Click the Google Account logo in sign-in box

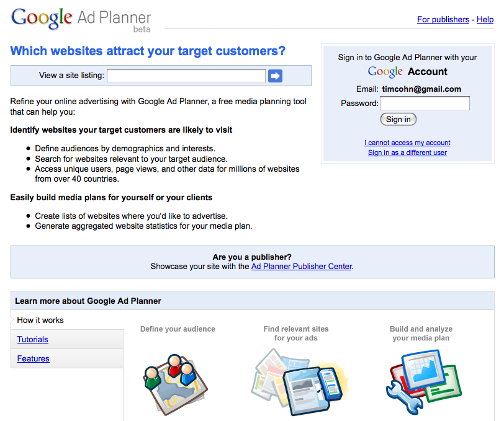[x=407, y=72]
